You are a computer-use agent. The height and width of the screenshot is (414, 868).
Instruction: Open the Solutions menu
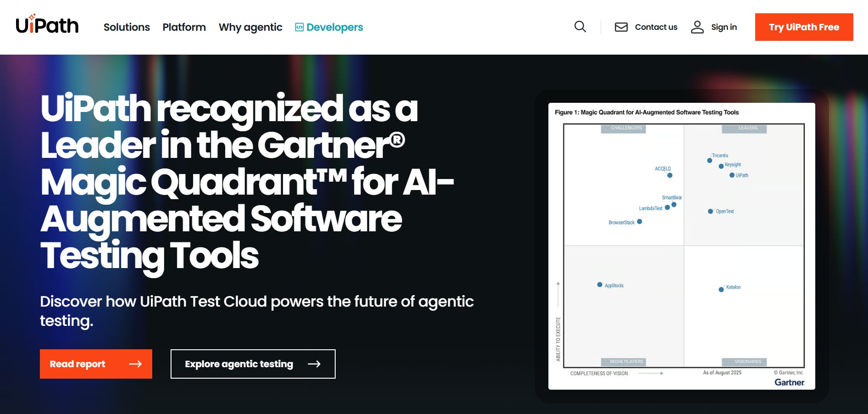tap(127, 27)
